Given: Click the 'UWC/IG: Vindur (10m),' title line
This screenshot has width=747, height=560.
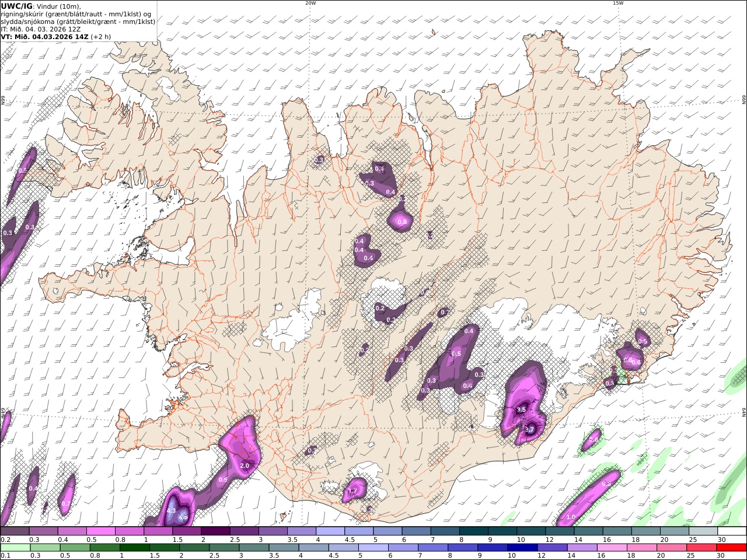Looking at the screenshot, I should [41, 6].
